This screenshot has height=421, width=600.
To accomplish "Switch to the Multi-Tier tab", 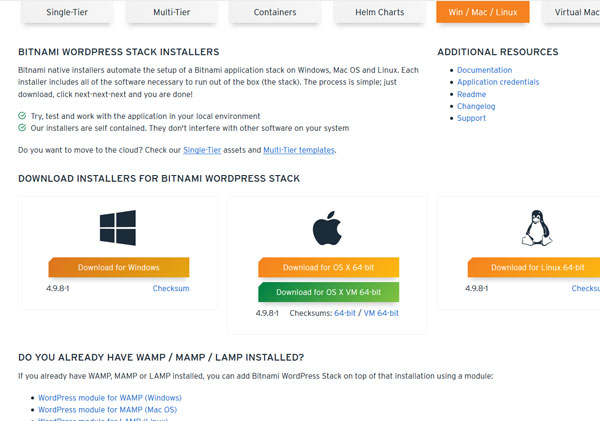I will (171, 12).
